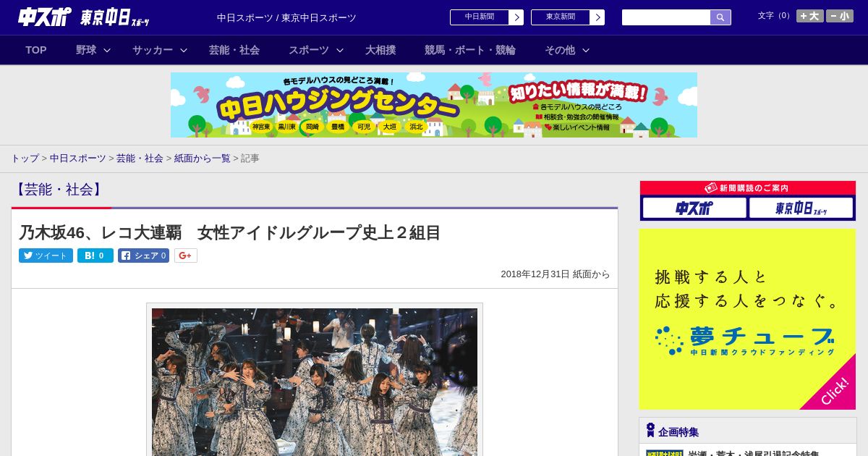Open the その他 menu
The height and width of the screenshot is (456, 868).
point(560,50)
